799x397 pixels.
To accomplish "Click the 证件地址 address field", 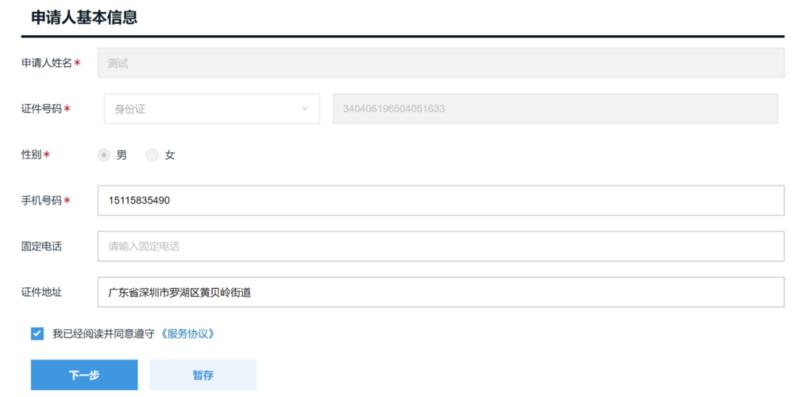I will coord(441,292).
